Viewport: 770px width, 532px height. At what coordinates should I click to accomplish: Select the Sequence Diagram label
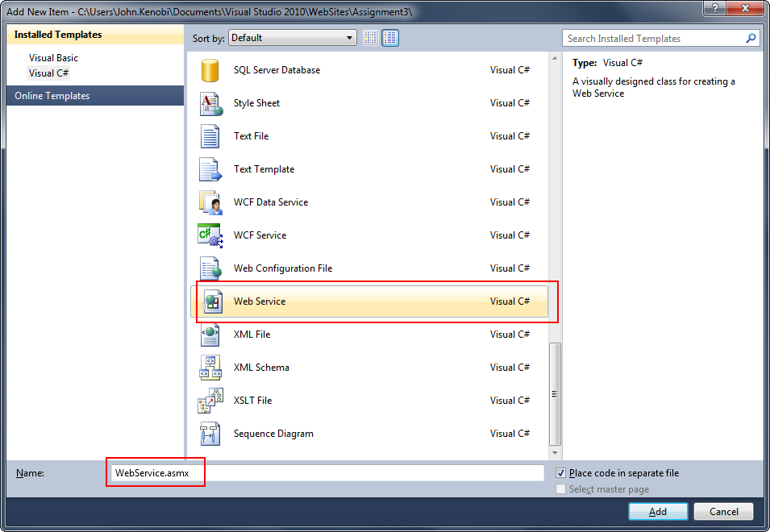coord(273,434)
